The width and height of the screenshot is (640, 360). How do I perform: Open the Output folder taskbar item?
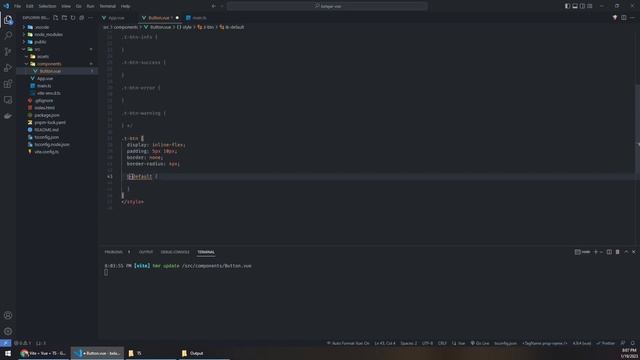click(x=204, y=353)
